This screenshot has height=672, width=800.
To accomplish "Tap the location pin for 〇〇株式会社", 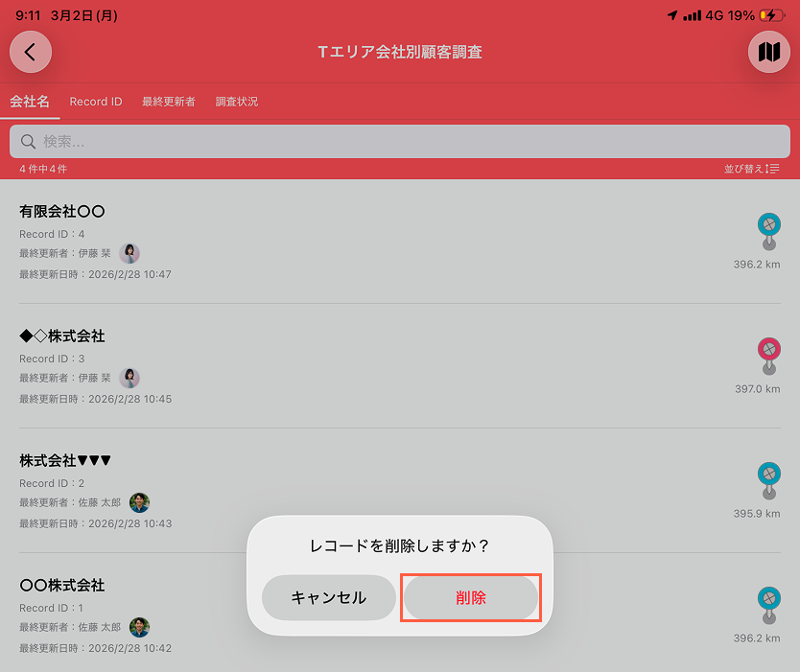I will (769, 605).
